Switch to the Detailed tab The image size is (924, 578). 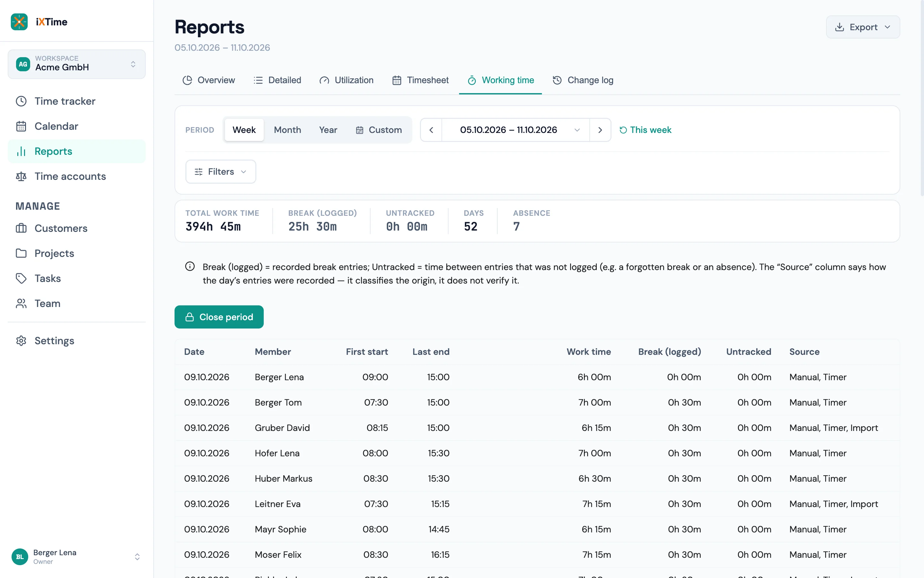(x=277, y=80)
